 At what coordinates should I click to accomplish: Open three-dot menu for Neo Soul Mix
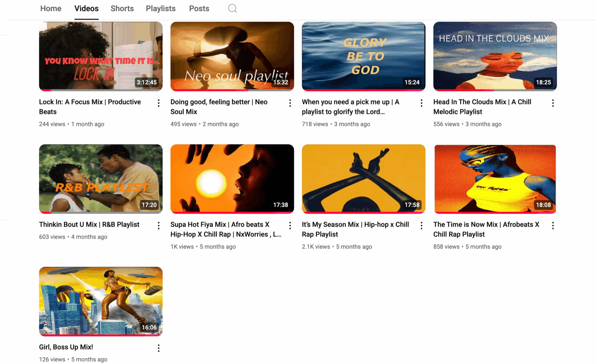pyautogui.click(x=290, y=103)
